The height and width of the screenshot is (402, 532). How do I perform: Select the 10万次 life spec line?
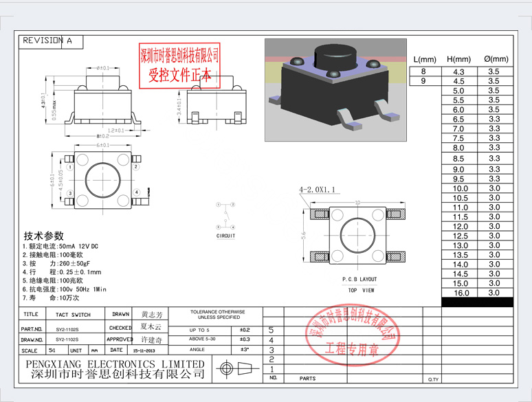coord(51,298)
